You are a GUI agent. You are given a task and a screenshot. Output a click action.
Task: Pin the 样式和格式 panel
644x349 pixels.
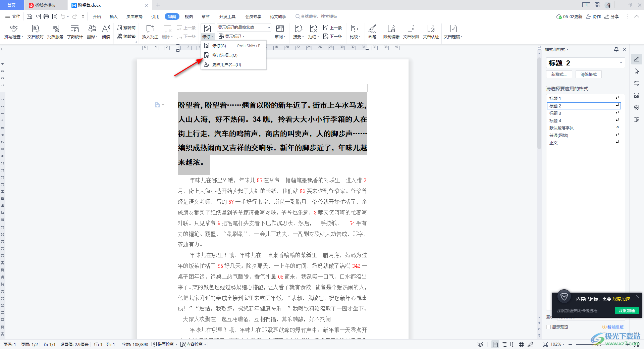(616, 49)
